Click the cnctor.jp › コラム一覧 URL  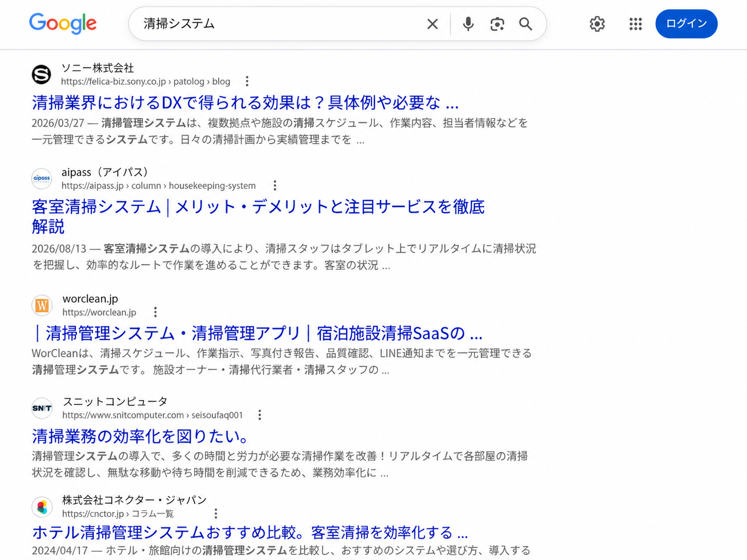point(118,514)
